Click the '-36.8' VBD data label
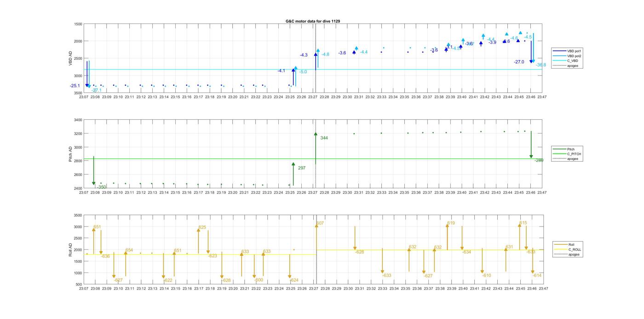Image resolution: width=644 pixels, height=319 pixels. 541,65
